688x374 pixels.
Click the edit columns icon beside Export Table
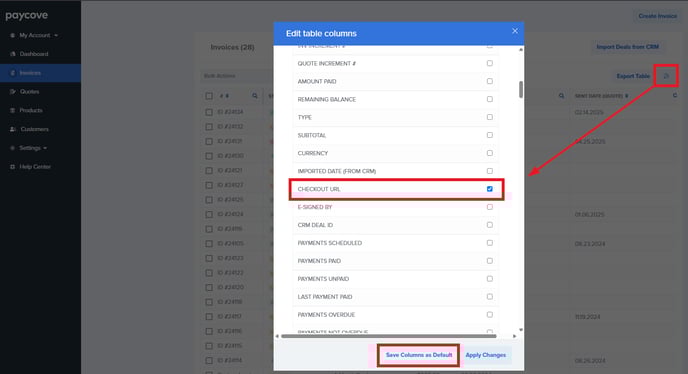pos(666,76)
